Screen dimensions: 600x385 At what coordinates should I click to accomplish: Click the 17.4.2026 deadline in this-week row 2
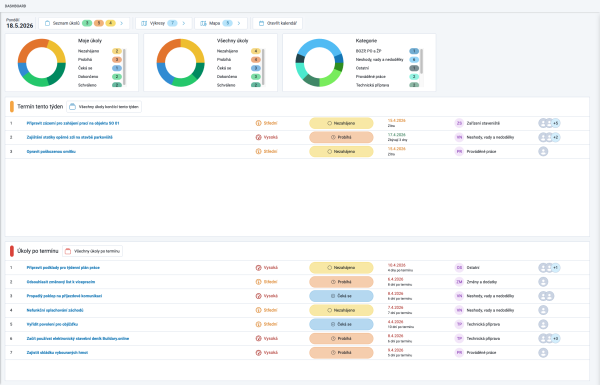pyautogui.click(x=396, y=135)
